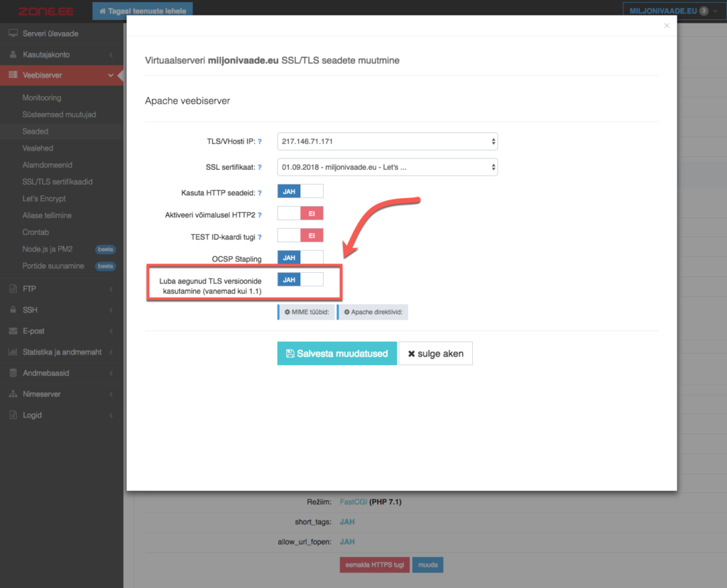Expand the E-post section chevron
Viewport: 727px width, 588px height.
(x=111, y=331)
